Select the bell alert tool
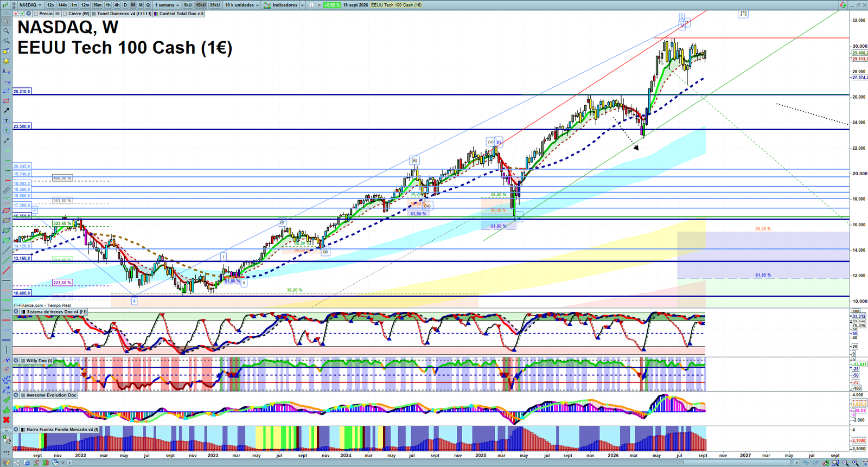Screen dimensions: 868x467 (6, 61)
